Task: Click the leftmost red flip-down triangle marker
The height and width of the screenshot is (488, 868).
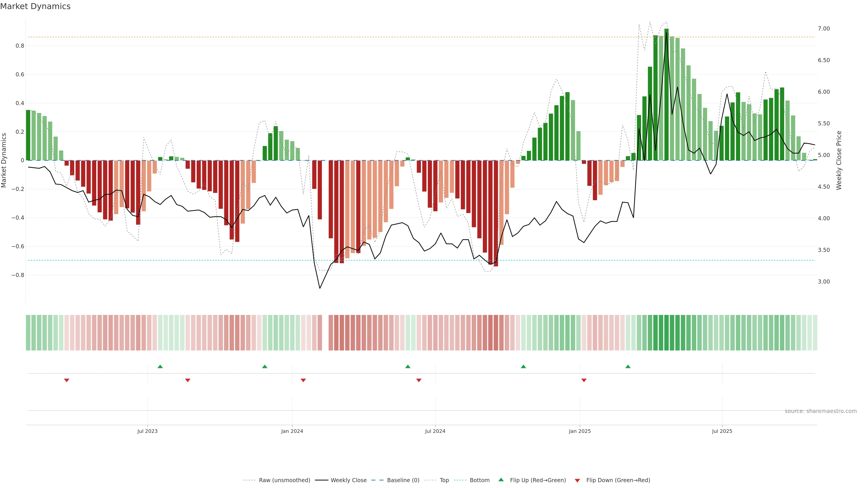Action: tap(67, 380)
